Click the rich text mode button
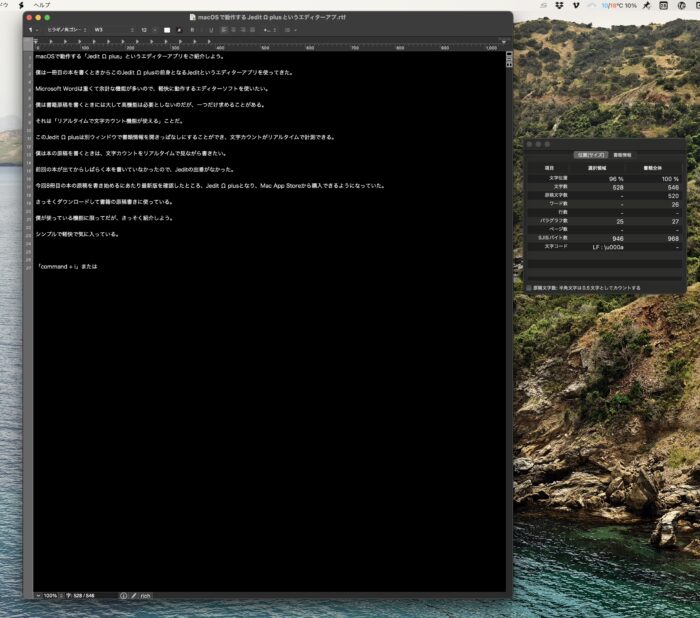Viewport: 700px width, 618px height. pos(146,595)
